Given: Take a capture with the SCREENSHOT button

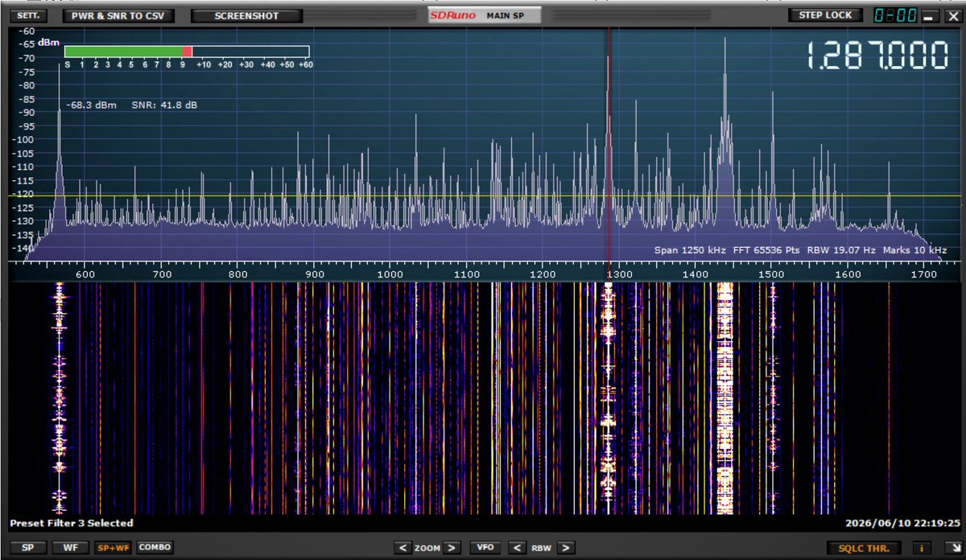Looking at the screenshot, I should [x=246, y=15].
